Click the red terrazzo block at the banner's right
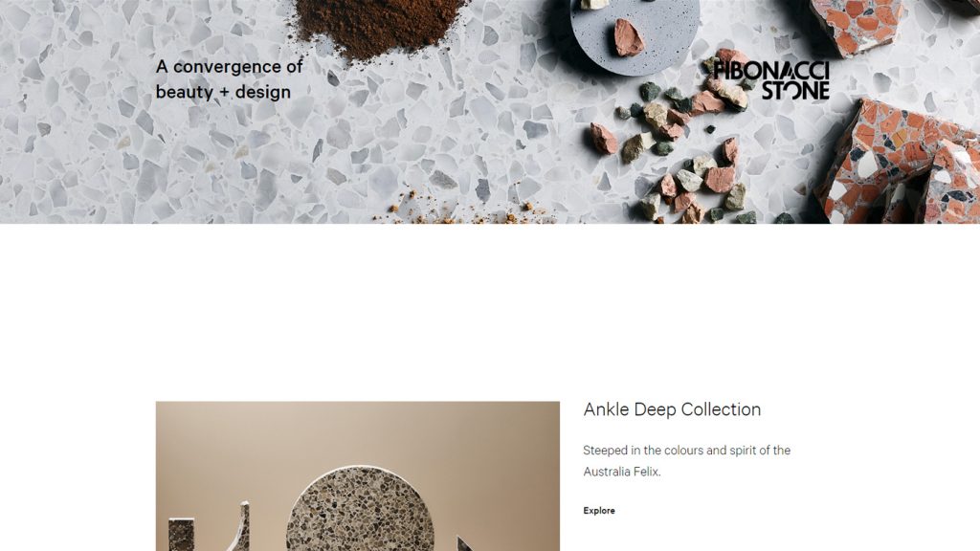Image resolution: width=980 pixels, height=551 pixels. [900, 163]
